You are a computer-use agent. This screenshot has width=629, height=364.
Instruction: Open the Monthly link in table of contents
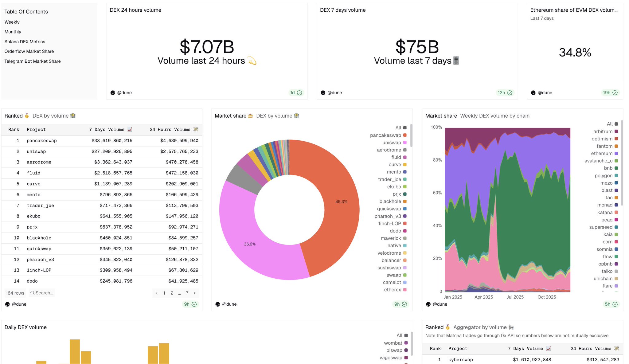[13, 32]
